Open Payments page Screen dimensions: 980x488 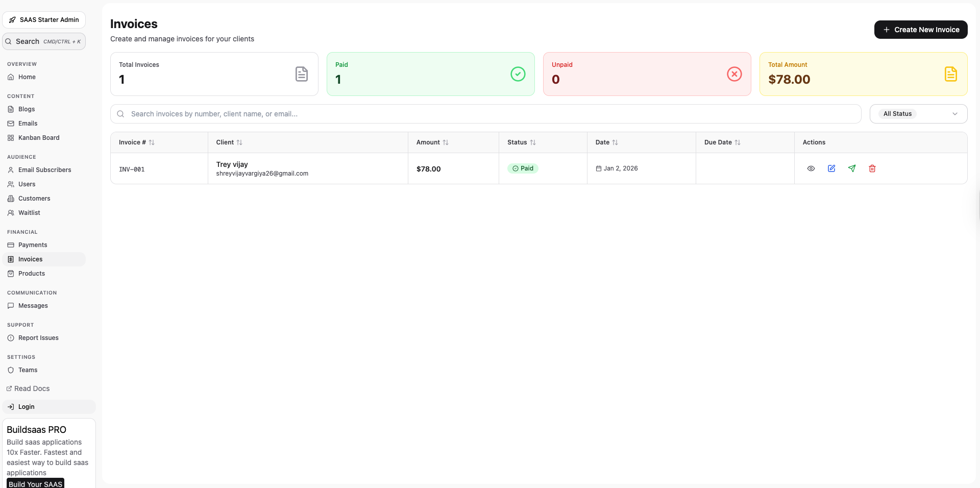click(44, 245)
